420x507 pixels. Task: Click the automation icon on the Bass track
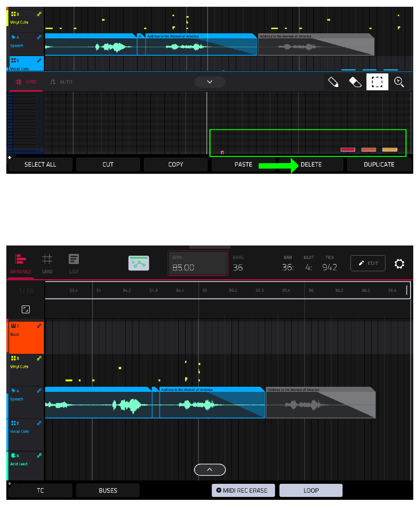[39, 326]
